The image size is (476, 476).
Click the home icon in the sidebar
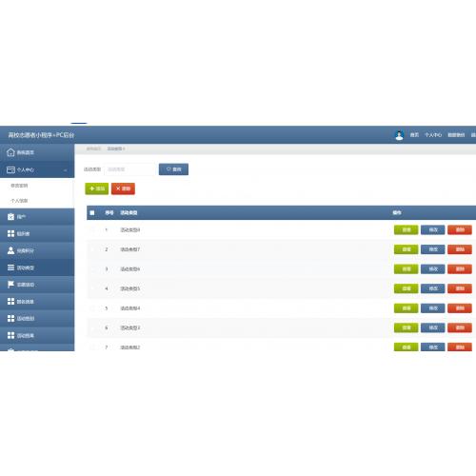tap(10, 152)
